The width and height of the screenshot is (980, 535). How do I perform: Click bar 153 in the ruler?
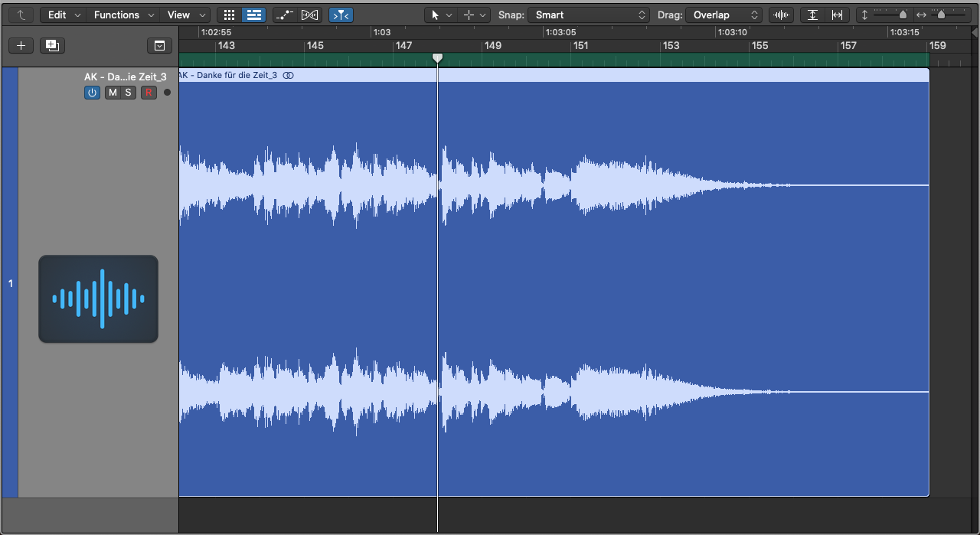[671, 46]
